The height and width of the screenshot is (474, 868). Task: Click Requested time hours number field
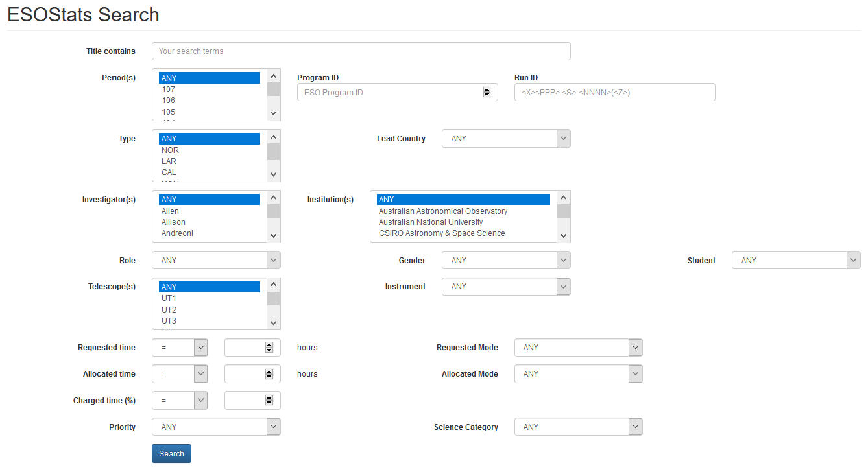[252, 348]
